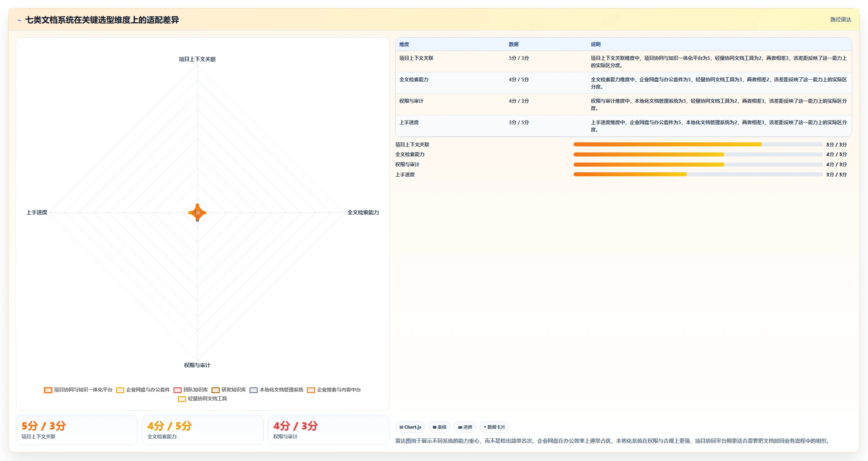The height and width of the screenshot is (461, 868).
Task: Click the 数据卡片 tag
Action: (494, 427)
